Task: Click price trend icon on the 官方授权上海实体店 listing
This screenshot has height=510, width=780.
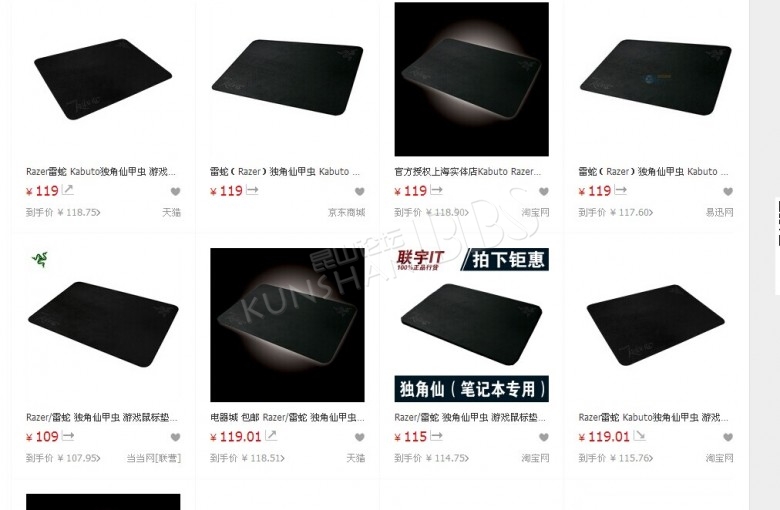Action: 436,190
